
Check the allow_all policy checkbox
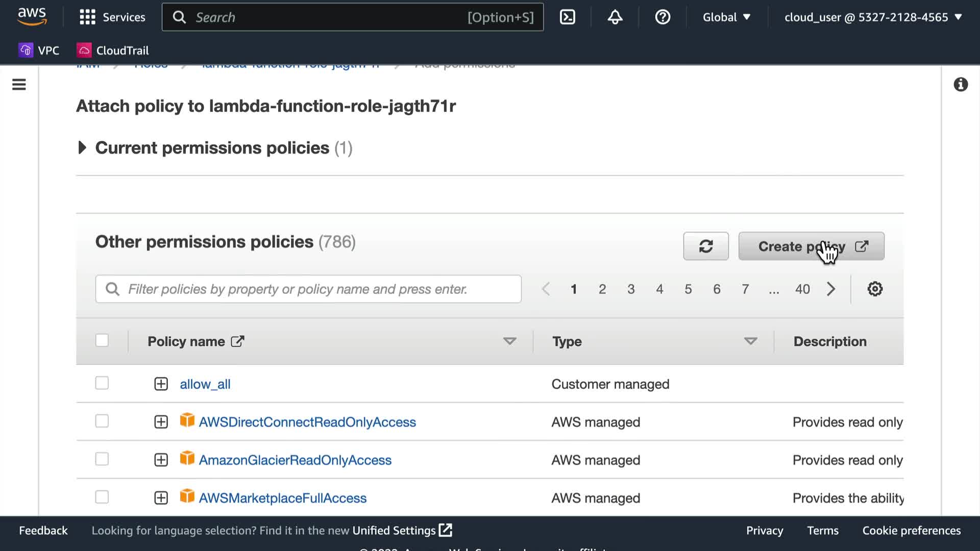(x=102, y=383)
